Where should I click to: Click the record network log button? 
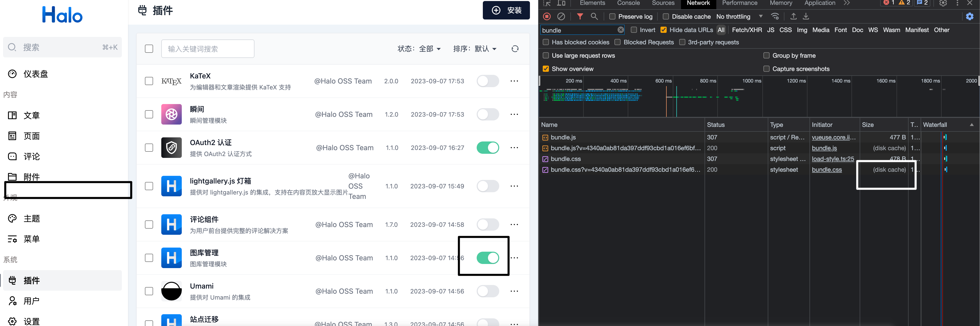coord(547,16)
